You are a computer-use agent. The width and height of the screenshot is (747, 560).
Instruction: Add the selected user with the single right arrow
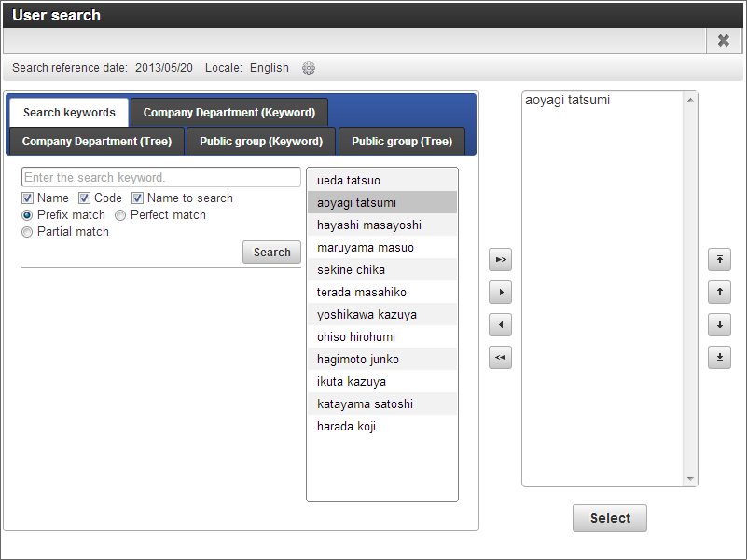coord(500,292)
